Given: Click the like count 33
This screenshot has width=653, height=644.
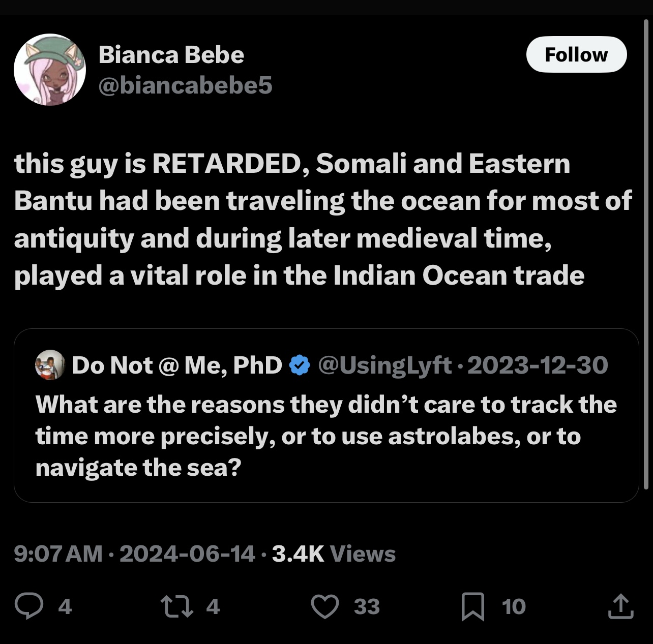Looking at the screenshot, I should (367, 607).
